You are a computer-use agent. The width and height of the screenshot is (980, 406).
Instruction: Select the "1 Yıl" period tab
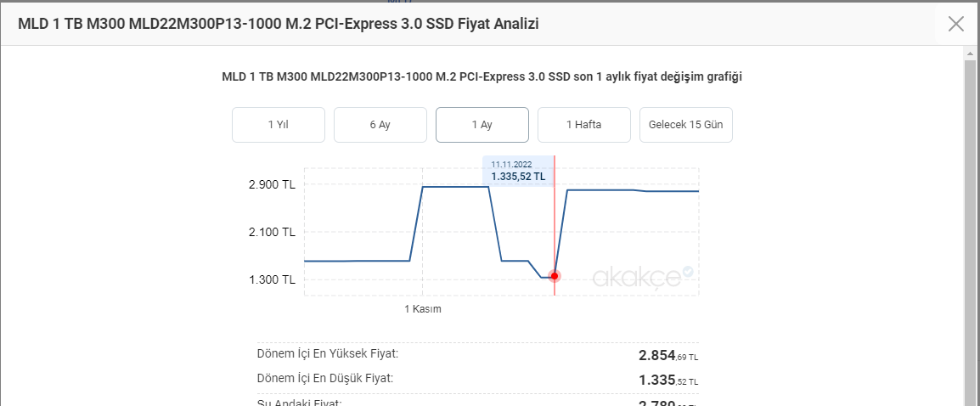(279, 125)
